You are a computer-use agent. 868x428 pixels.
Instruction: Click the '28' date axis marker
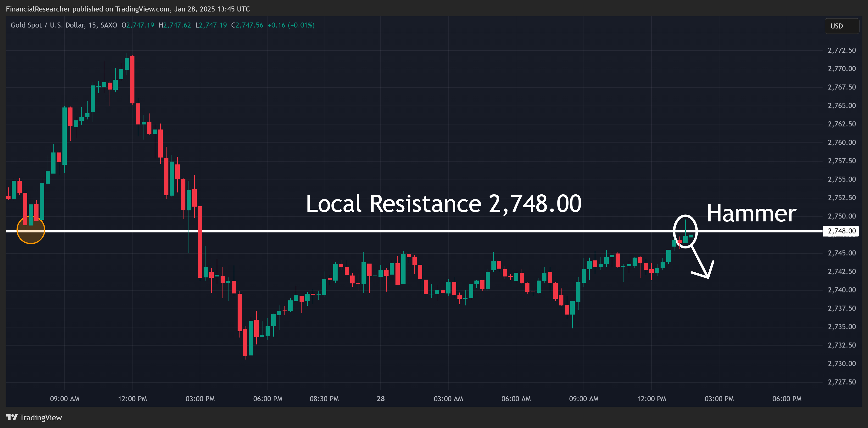coord(380,399)
